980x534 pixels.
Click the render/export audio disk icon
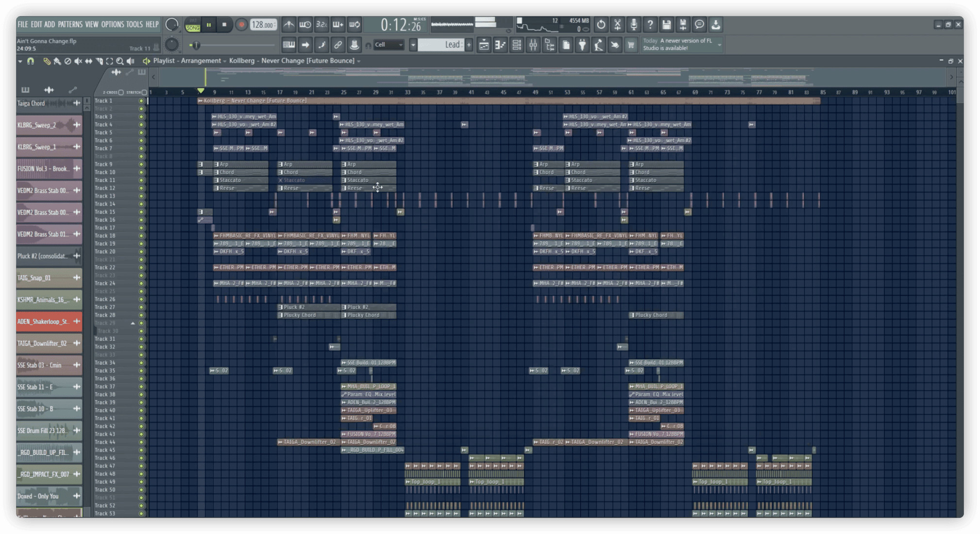pyautogui.click(x=683, y=24)
